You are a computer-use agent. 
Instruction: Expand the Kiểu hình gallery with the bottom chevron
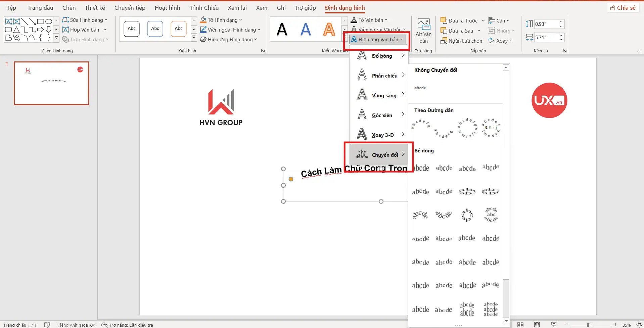[x=194, y=38]
